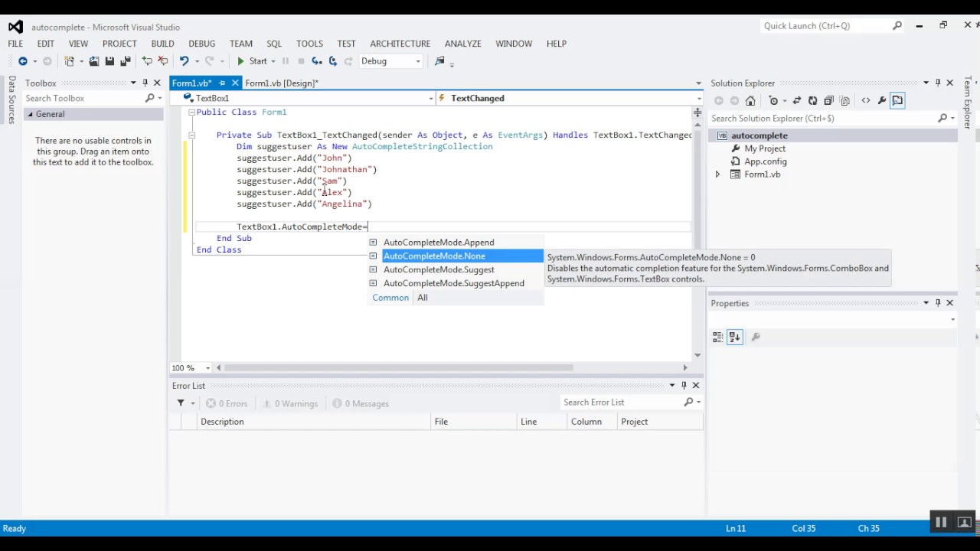
Task: Switch to Form1.vb [Design]* tab
Action: [x=282, y=83]
